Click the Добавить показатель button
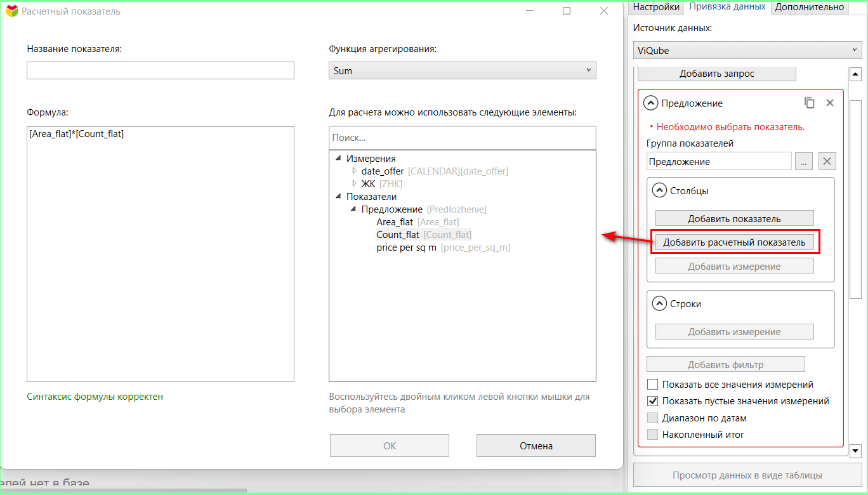 click(735, 218)
